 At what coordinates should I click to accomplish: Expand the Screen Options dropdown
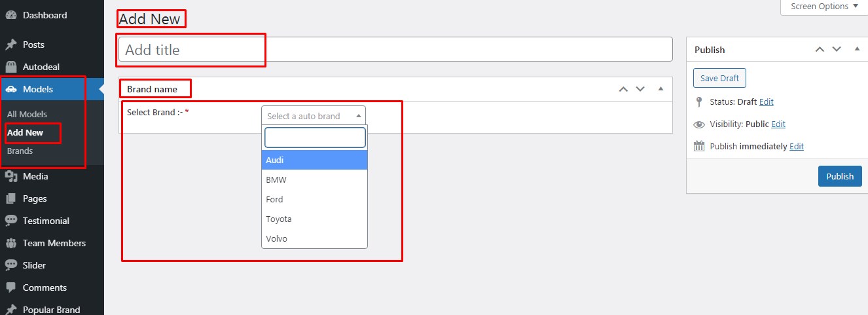[824, 7]
